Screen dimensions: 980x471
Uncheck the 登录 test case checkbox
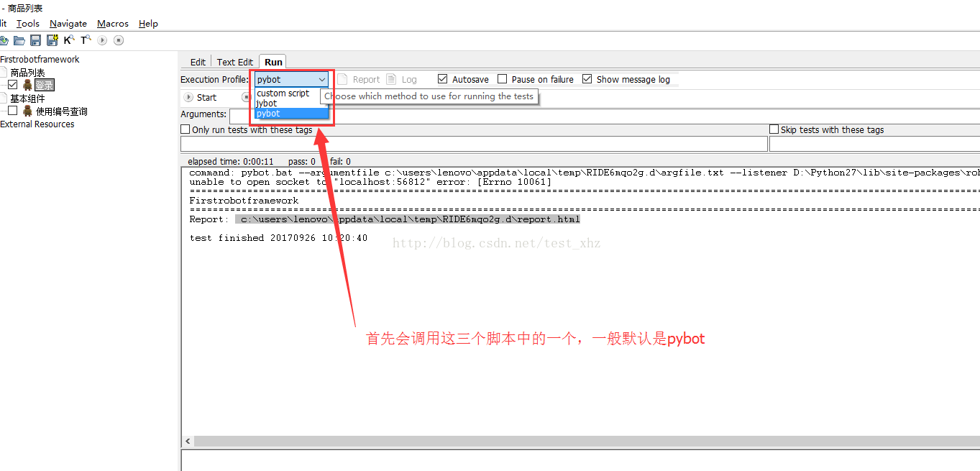click(13, 85)
